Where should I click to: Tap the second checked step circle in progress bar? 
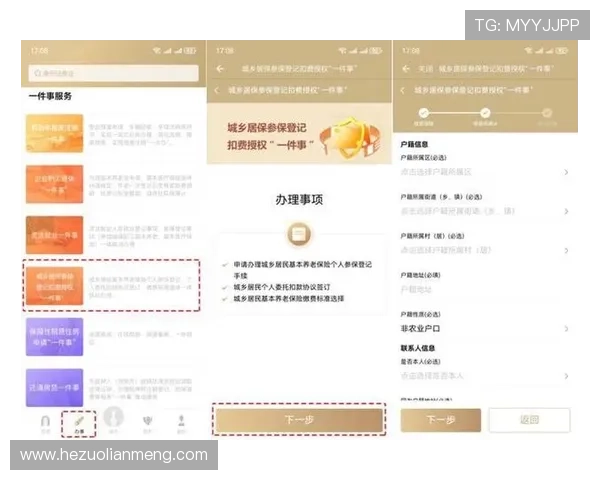pos(485,113)
